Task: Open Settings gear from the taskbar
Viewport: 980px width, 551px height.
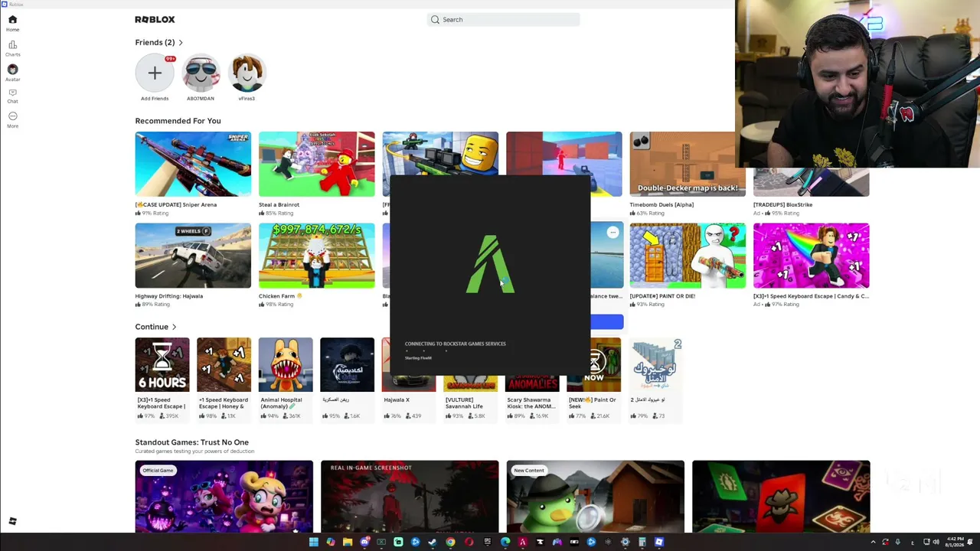Action: 625,542
